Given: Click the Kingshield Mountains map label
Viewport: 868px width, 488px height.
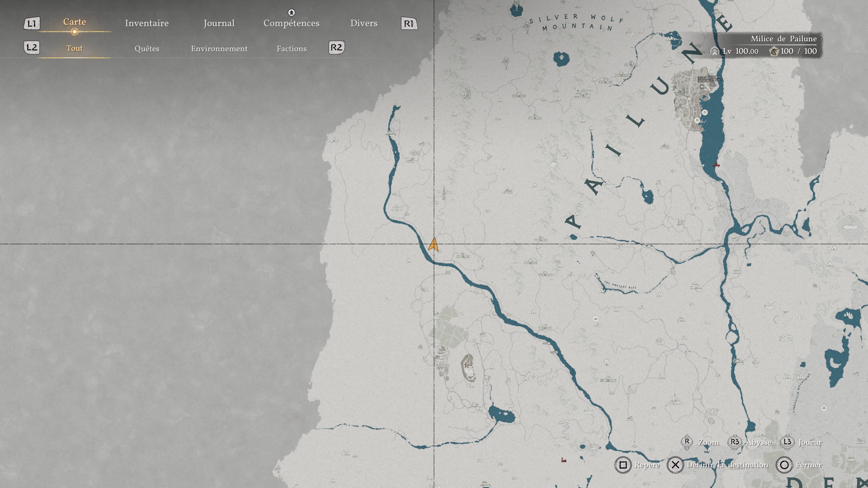Looking at the screenshot, I should pos(801,393).
